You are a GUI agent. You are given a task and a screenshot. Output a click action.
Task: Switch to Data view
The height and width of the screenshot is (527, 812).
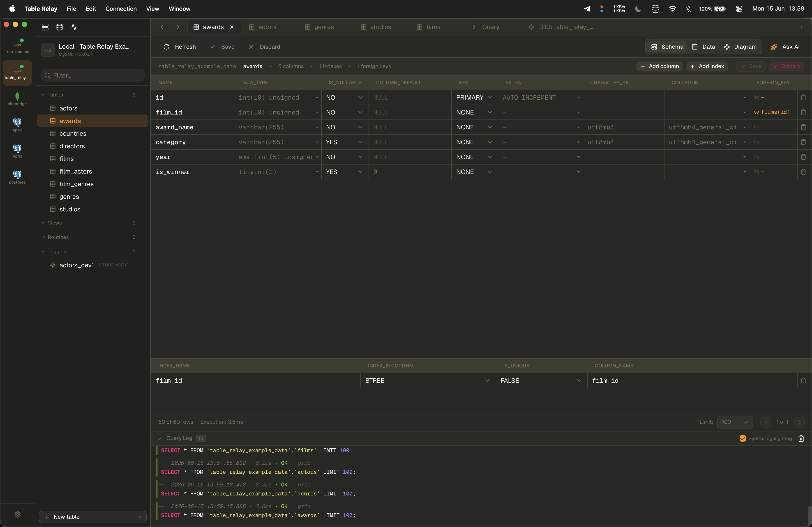(x=703, y=47)
